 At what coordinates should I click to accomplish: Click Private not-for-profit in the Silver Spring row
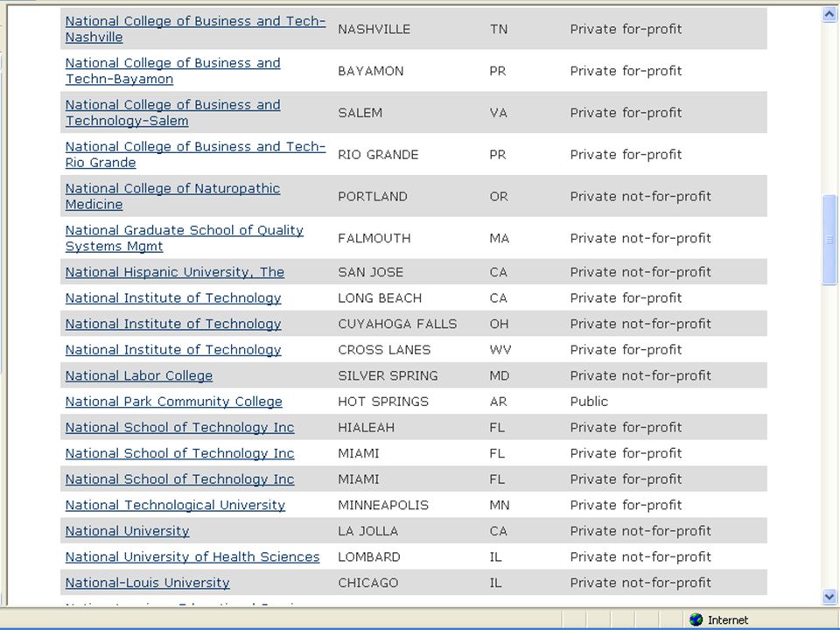(x=640, y=375)
